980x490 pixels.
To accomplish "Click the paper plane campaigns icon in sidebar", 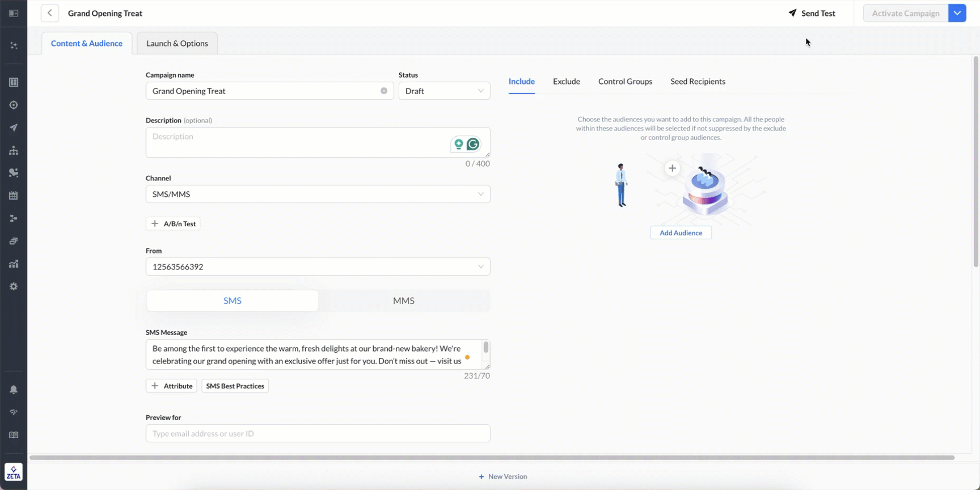I will pyautogui.click(x=14, y=128).
